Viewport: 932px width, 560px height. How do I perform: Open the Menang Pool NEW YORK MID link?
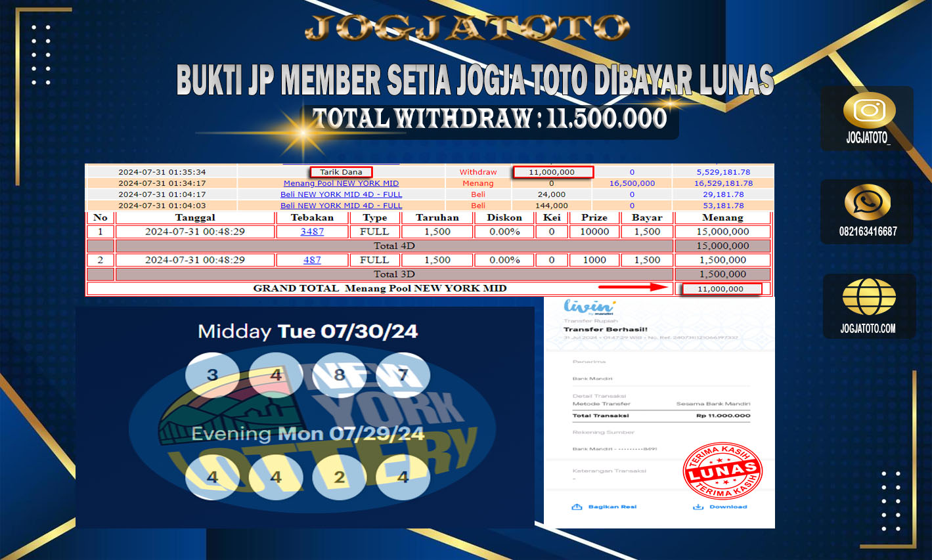point(341,183)
